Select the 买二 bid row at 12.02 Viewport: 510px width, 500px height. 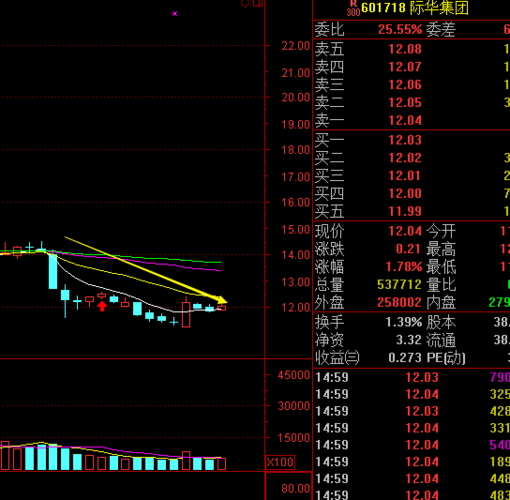[x=412, y=158]
